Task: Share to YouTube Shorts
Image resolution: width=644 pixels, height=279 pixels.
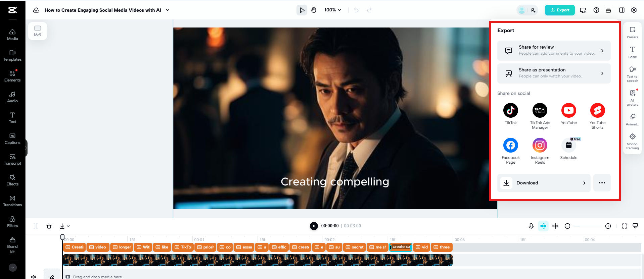Action: [x=598, y=116]
